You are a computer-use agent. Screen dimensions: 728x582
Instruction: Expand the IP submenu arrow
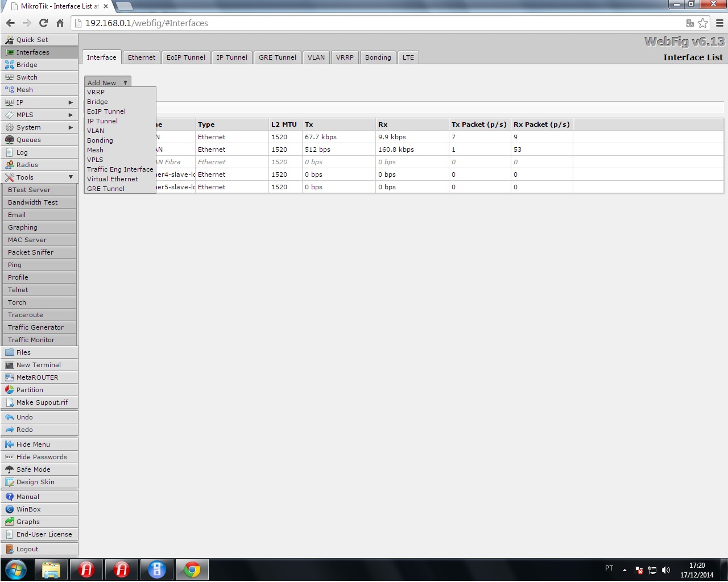pyautogui.click(x=71, y=102)
